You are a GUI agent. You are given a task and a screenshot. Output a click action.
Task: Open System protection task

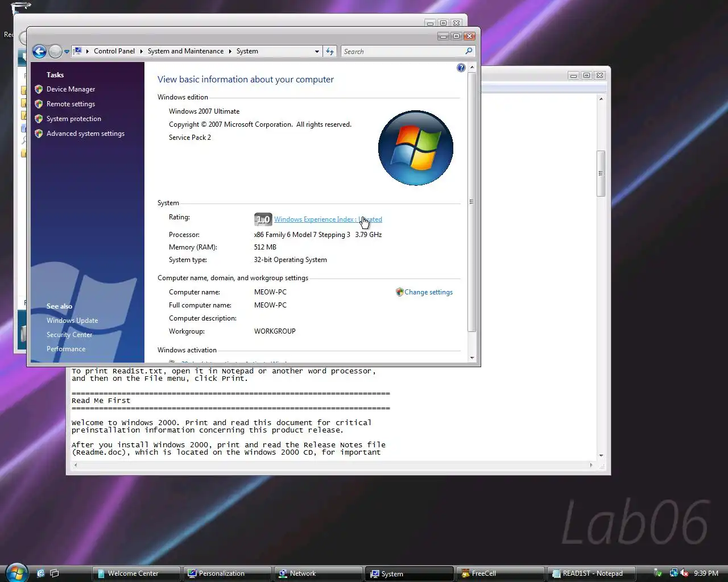point(74,119)
